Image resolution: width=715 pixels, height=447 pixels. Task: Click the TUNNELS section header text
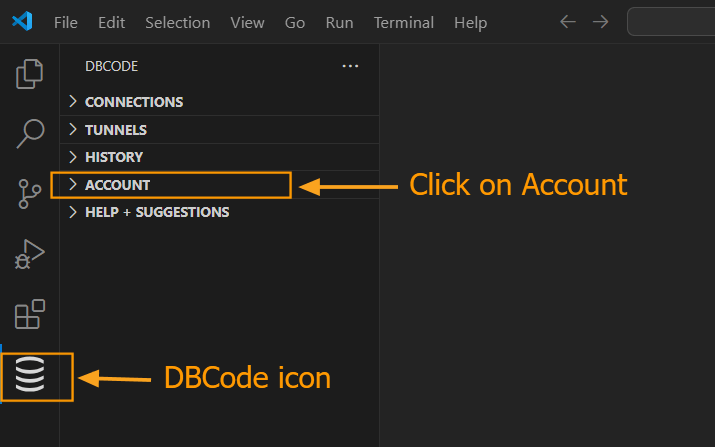[116, 130]
